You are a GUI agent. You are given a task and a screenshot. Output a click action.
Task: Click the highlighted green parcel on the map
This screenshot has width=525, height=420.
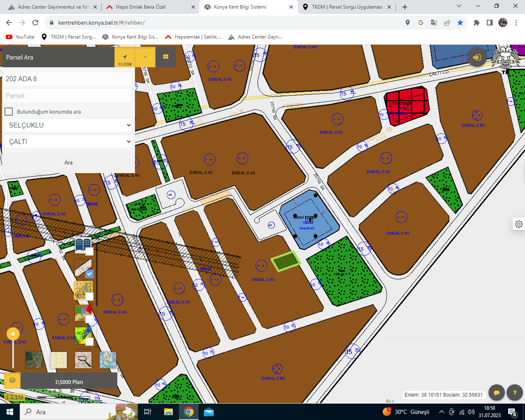click(x=286, y=261)
